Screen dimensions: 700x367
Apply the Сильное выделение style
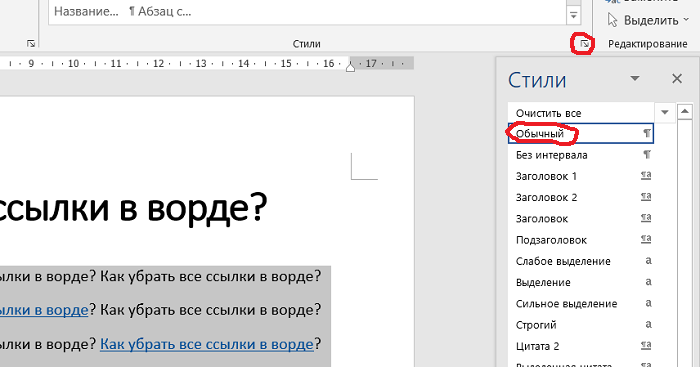pyautogui.click(x=581, y=304)
